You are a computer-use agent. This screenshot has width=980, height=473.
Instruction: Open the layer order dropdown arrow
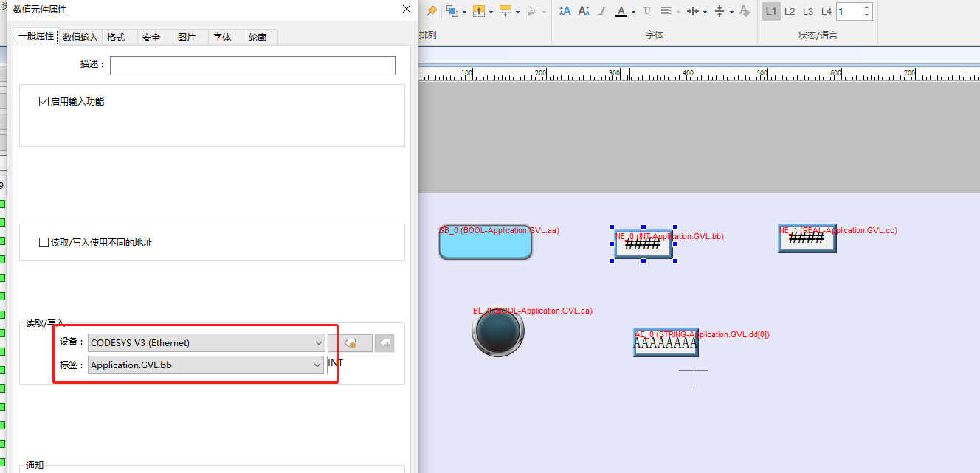(x=463, y=12)
